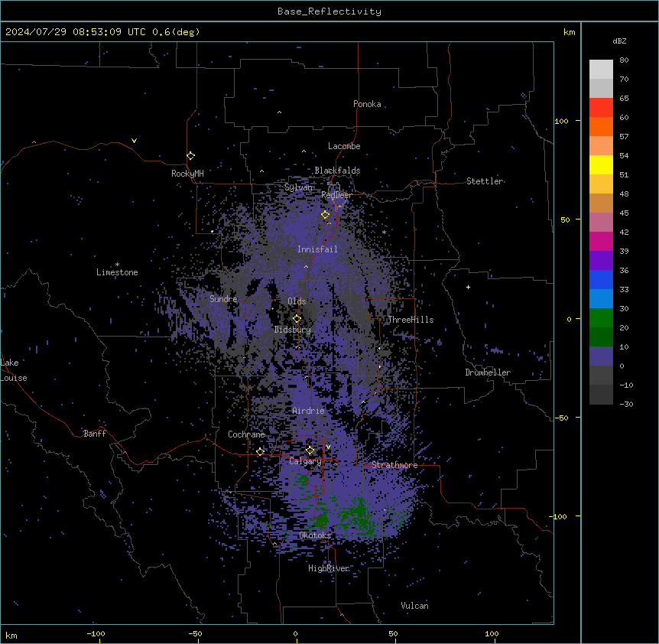Click the Vulcan label
The width and height of the screenshot is (659, 644).
coord(414,606)
